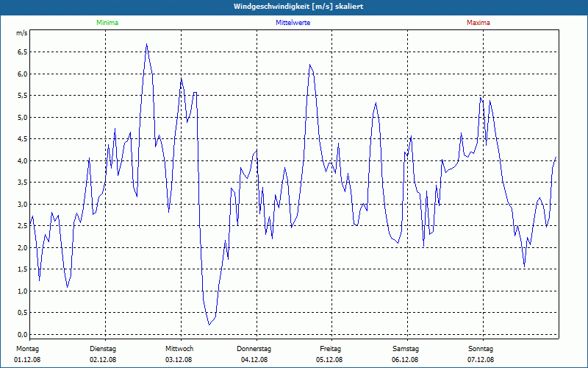Select the 2,0 y-axis tick label

coord(22,247)
